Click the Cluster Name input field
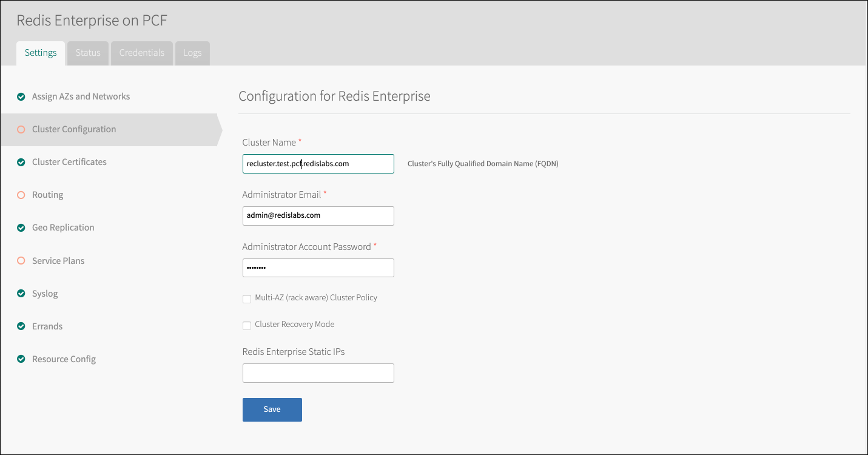The width and height of the screenshot is (868, 455). tap(318, 164)
